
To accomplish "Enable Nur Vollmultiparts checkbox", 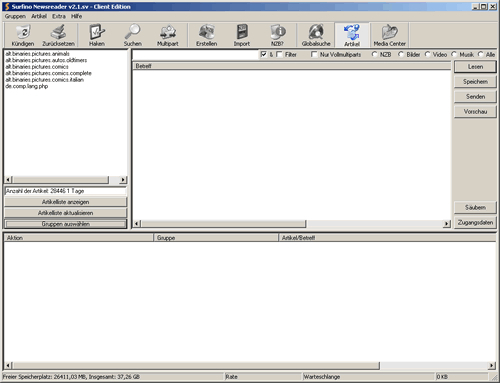I will pyautogui.click(x=314, y=54).
